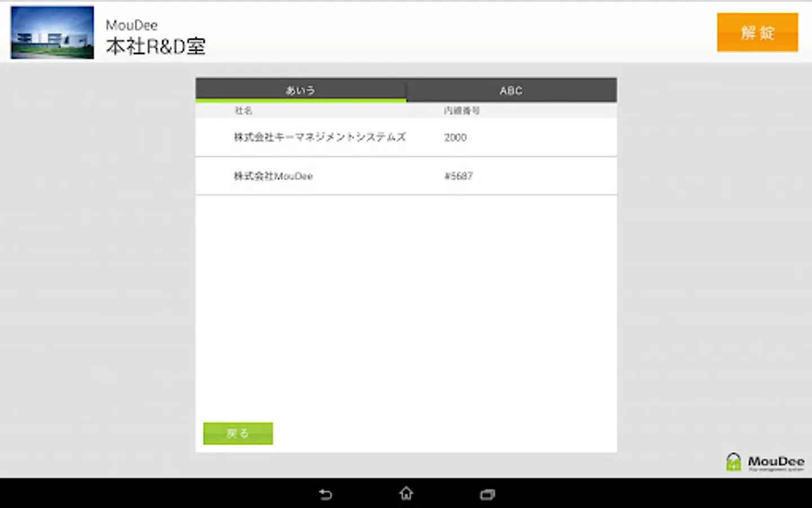812x508 pixels.
Task: Tap the 本社R&D室 title text
Action: pyautogui.click(x=156, y=46)
